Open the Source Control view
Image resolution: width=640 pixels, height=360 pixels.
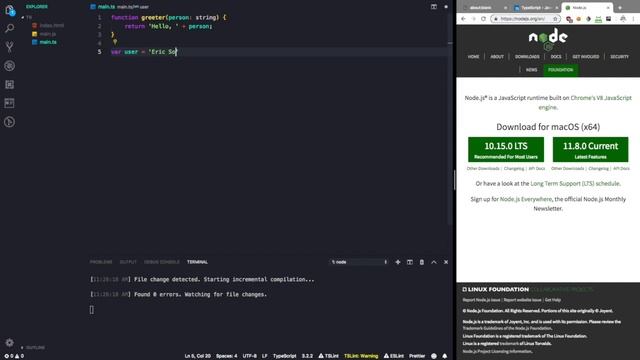click(x=9, y=47)
